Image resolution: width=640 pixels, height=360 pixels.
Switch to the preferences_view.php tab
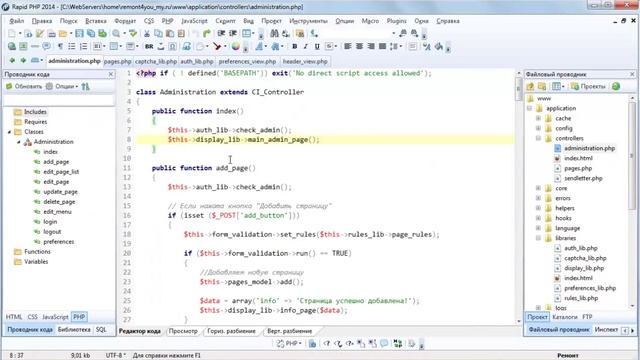[247, 62]
